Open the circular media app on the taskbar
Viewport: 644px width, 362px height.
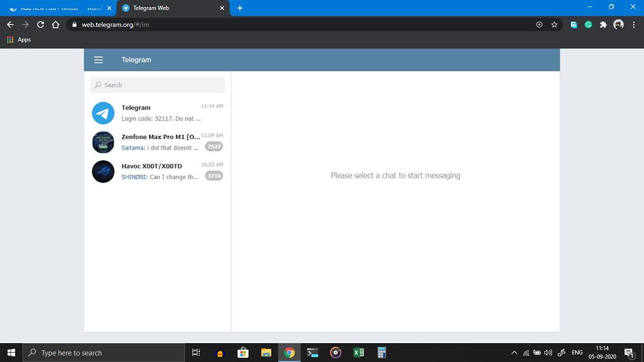pyautogui.click(x=336, y=353)
